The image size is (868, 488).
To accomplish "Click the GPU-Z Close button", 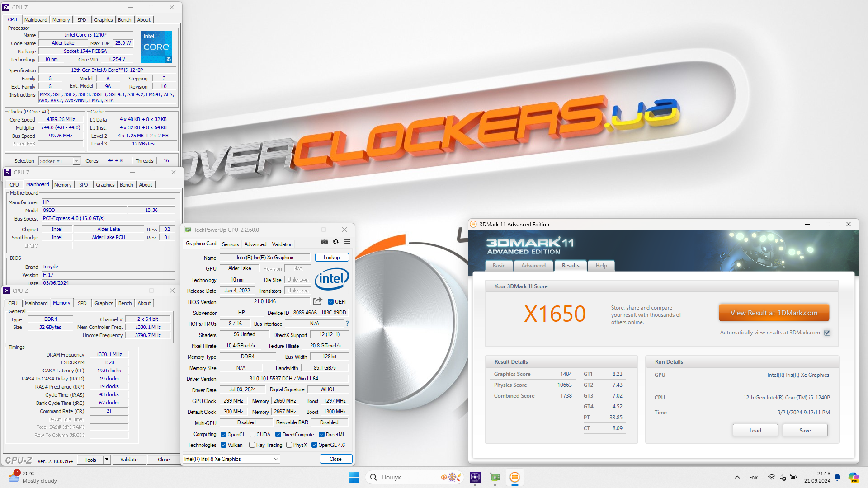I will (x=335, y=459).
